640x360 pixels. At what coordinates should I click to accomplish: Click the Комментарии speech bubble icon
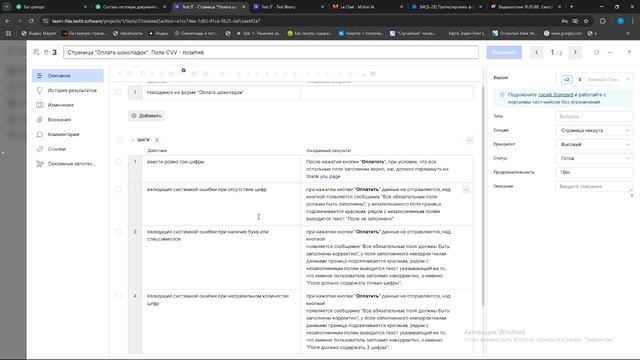click(40, 134)
